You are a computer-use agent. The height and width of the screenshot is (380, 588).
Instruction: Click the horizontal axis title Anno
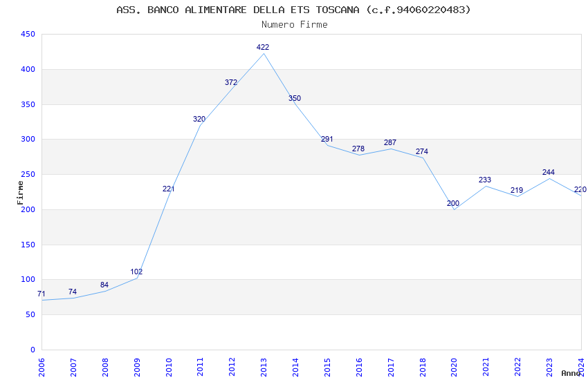coord(571,373)
